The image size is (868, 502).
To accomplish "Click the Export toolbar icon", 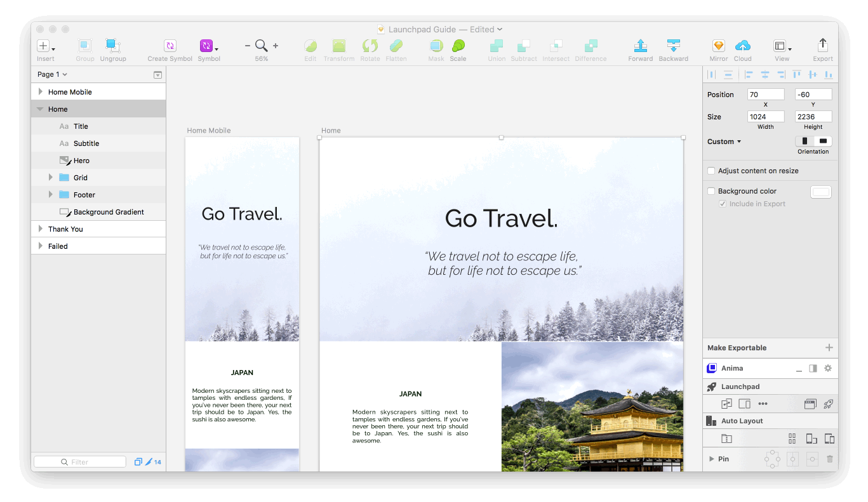I will (x=822, y=45).
